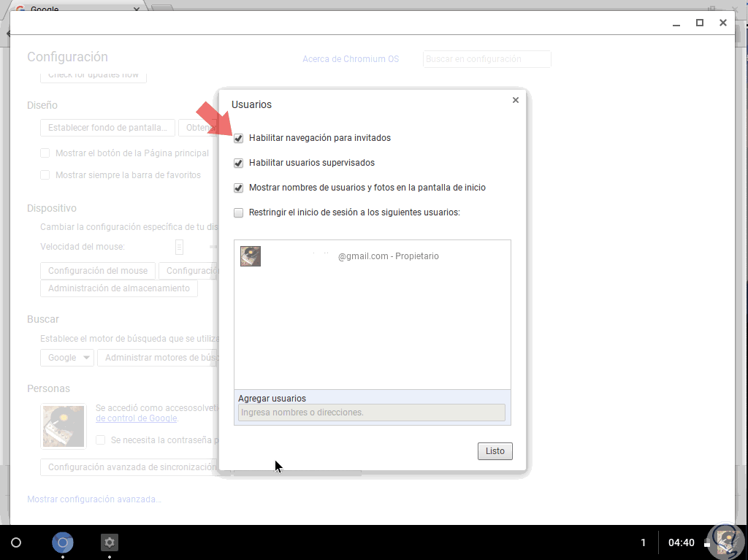The width and height of the screenshot is (748, 560).
Task: Open the de control de Google link
Action: tap(137, 418)
